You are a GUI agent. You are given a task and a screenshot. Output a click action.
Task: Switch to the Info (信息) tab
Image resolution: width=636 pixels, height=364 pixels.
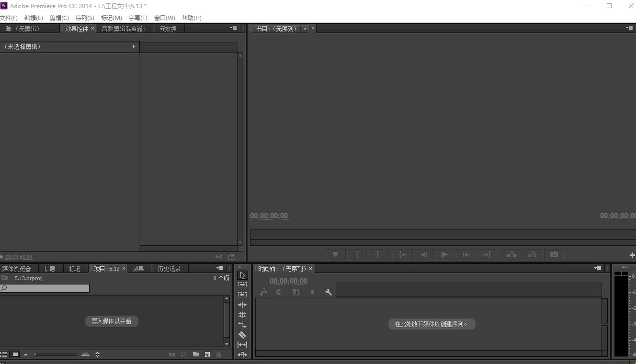tap(50, 269)
